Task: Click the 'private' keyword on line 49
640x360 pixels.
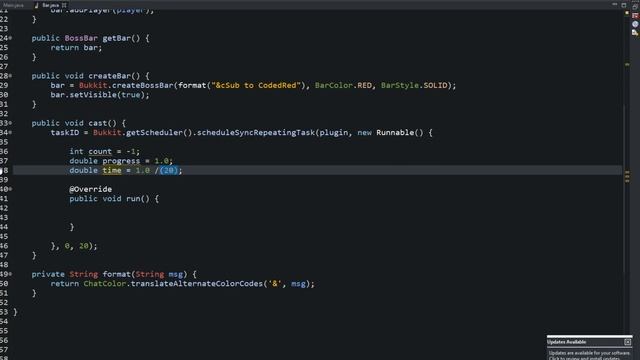Action: pos(48,274)
